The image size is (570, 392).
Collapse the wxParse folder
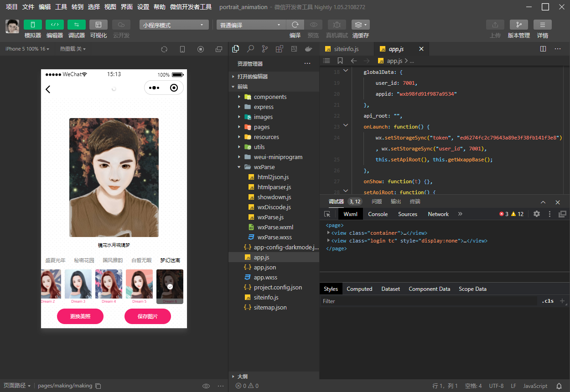tap(239, 167)
